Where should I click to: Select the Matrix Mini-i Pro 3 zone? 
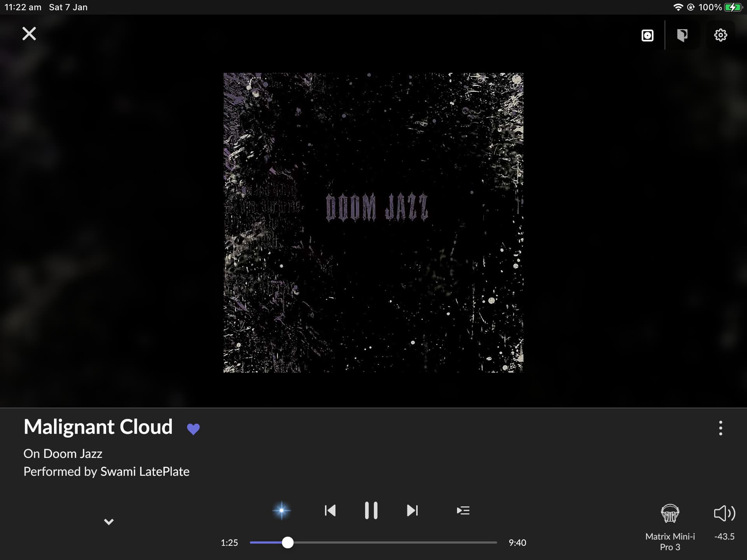[670, 527]
